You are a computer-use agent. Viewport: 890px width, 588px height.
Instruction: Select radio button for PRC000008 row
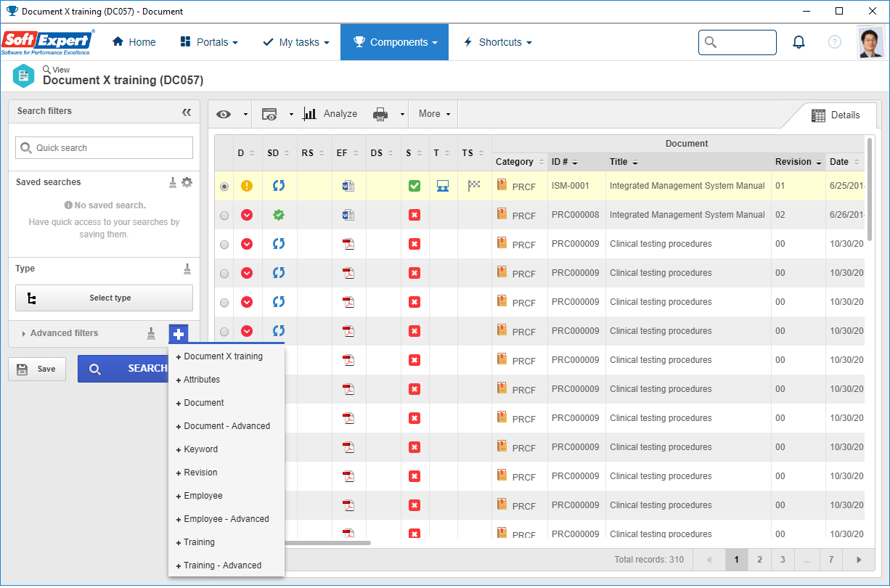click(x=224, y=216)
